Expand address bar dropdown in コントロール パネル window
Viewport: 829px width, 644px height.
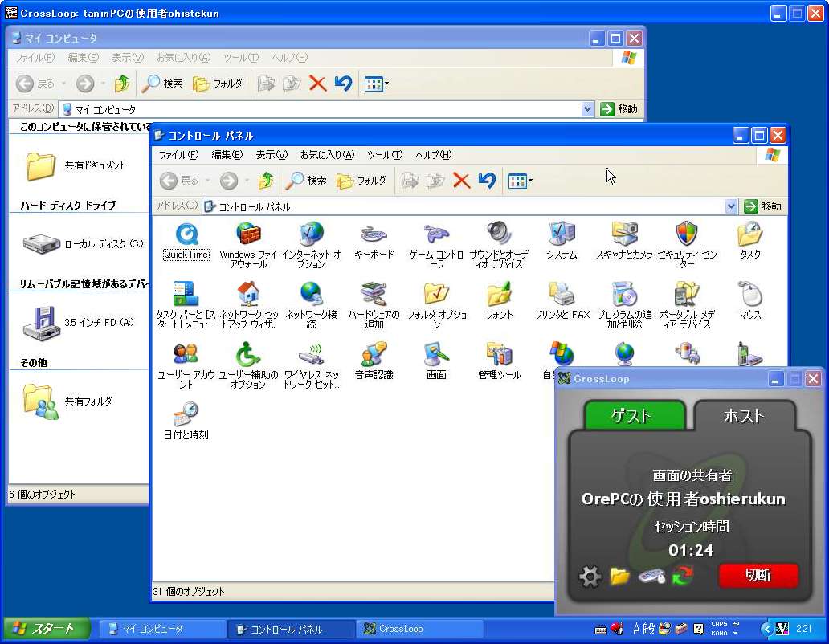731,206
